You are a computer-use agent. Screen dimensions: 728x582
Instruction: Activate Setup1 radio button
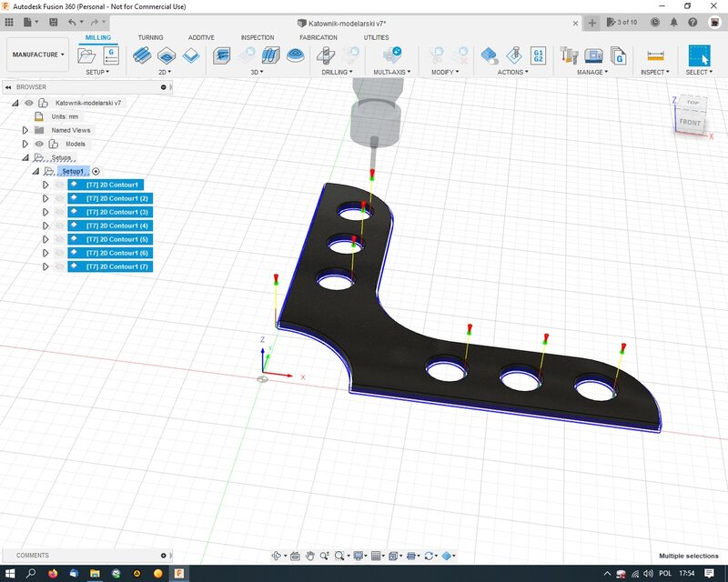click(96, 171)
